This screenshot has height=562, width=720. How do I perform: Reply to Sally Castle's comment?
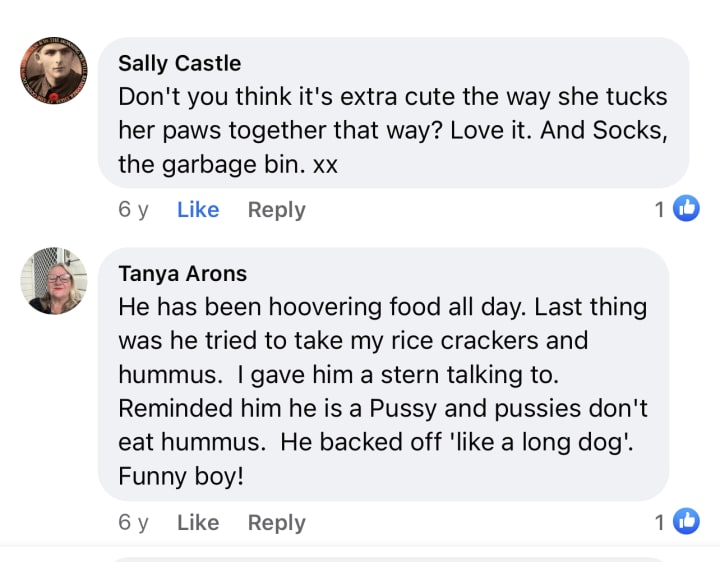click(x=276, y=210)
